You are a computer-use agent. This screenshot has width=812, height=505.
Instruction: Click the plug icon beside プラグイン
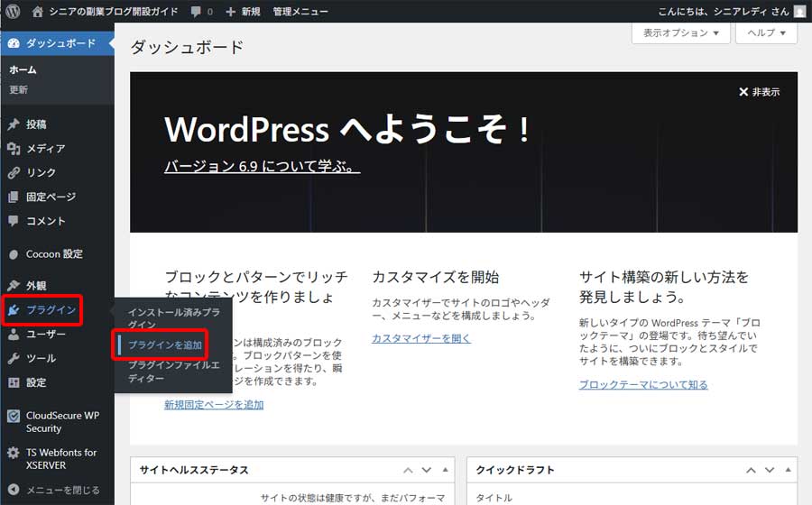[x=14, y=310]
